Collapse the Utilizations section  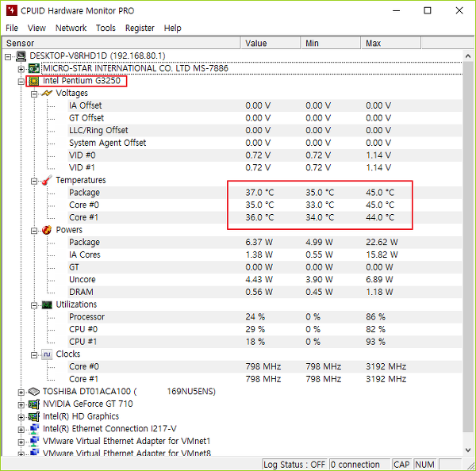click(x=34, y=305)
